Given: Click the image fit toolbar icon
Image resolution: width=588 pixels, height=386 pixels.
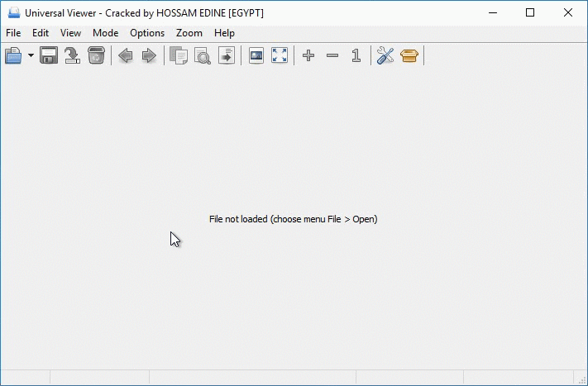Looking at the screenshot, I should tap(256, 55).
